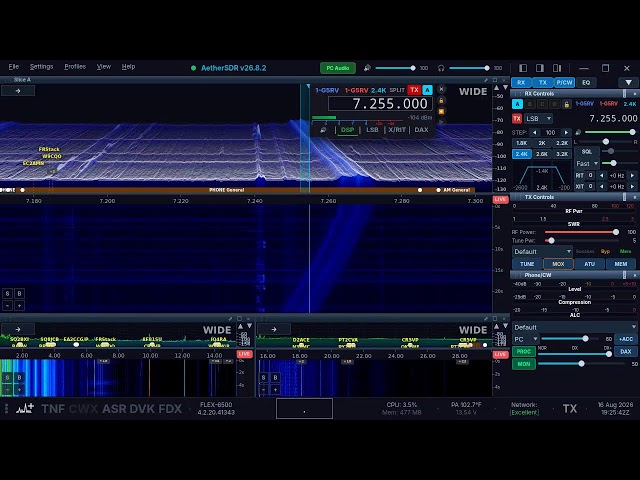This screenshot has width=640, height=480.
Task: Toggle the red TX button on slice flag
Action: point(414,90)
